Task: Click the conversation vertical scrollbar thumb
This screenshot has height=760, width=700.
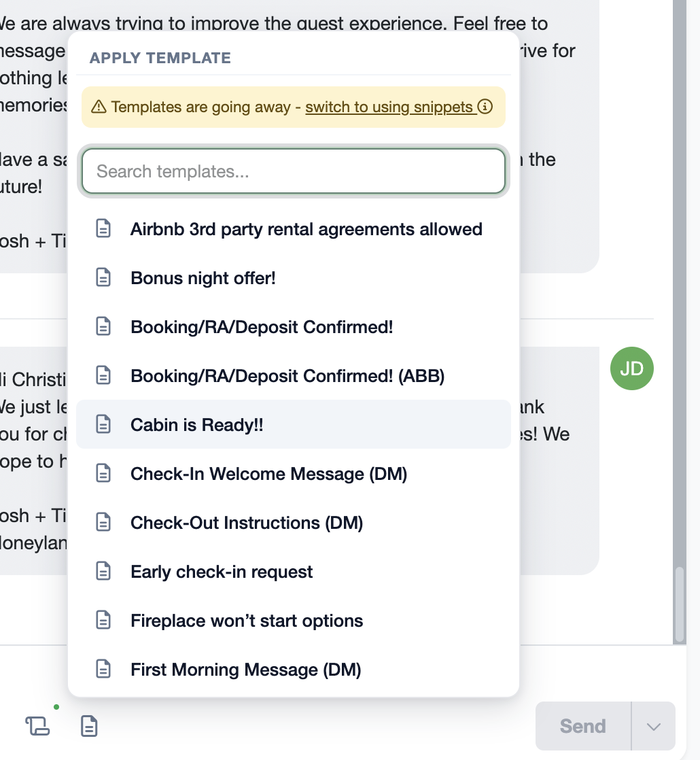Action: 680,604
